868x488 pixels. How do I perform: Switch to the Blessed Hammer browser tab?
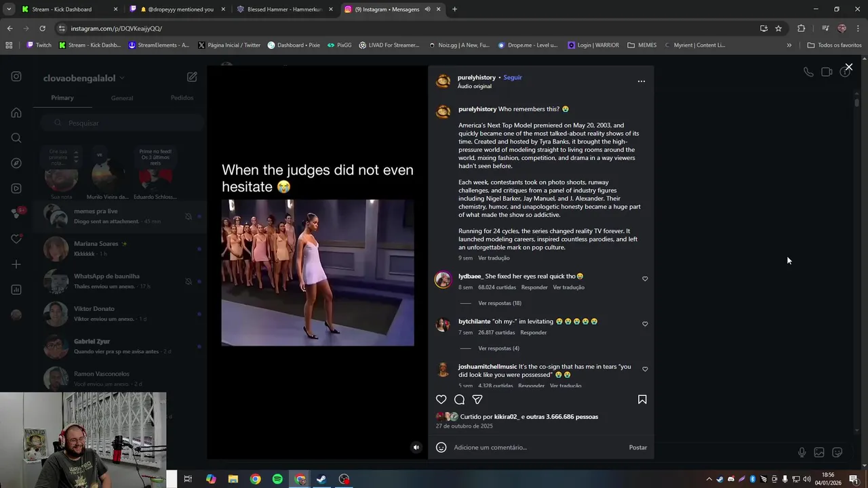pos(284,9)
